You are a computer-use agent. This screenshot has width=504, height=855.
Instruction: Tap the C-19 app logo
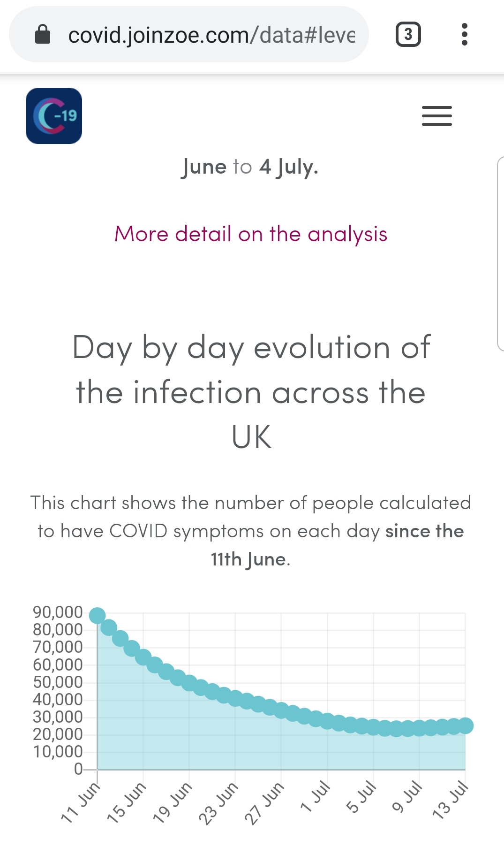point(54,116)
